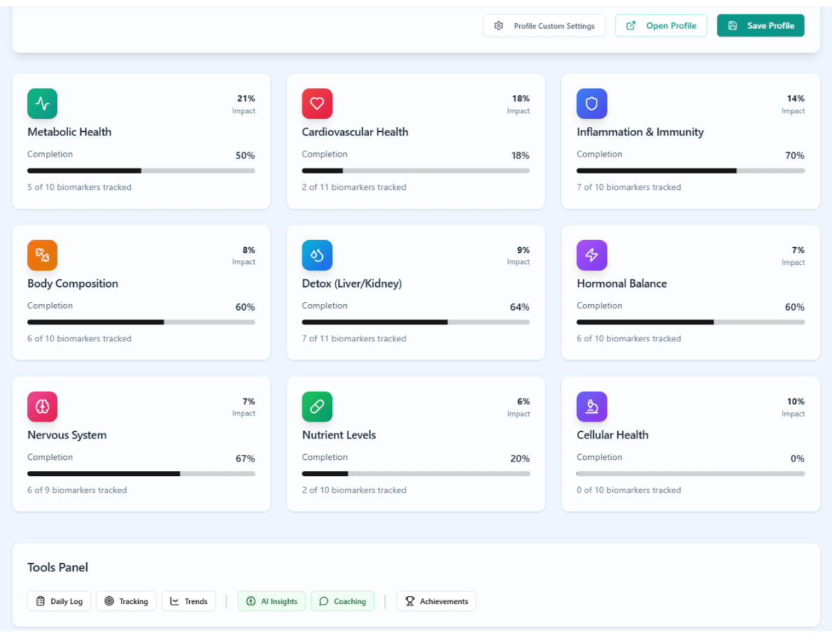This screenshot has height=644, width=832.
Task: Click '5 of 10 biomarkers tracked' text
Action: [80, 187]
